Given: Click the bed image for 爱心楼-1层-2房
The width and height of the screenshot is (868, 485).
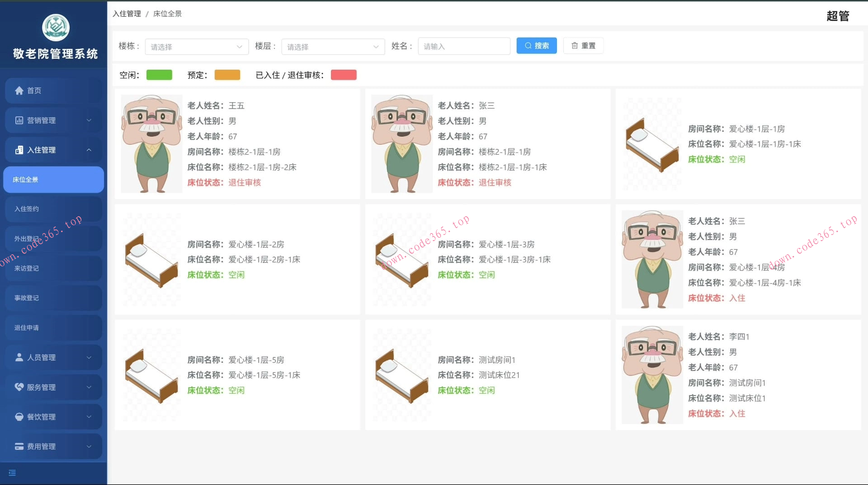Looking at the screenshot, I should click(151, 260).
